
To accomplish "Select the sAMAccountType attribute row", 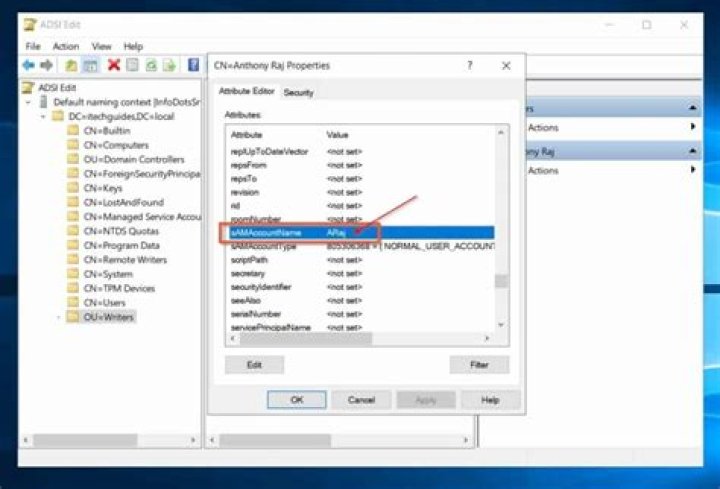I will tap(362, 247).
